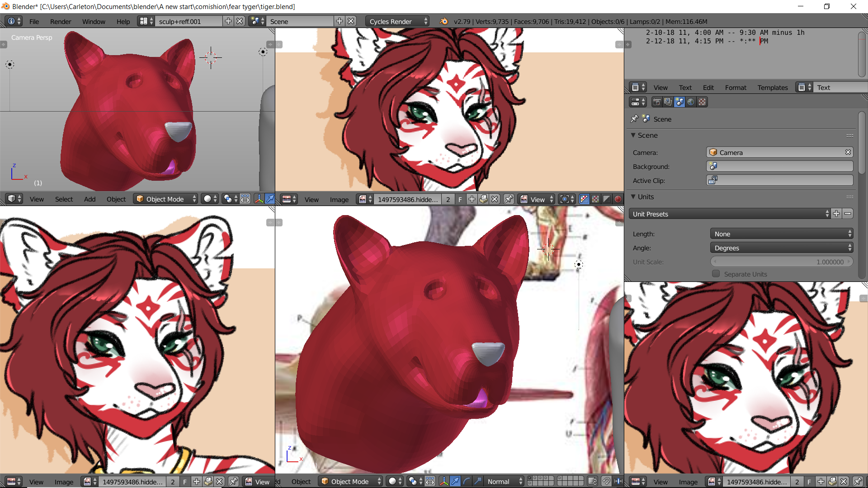Toggle the F fake user button for the image
Viewport: 868px width, 488px height.
click(460, 199)
